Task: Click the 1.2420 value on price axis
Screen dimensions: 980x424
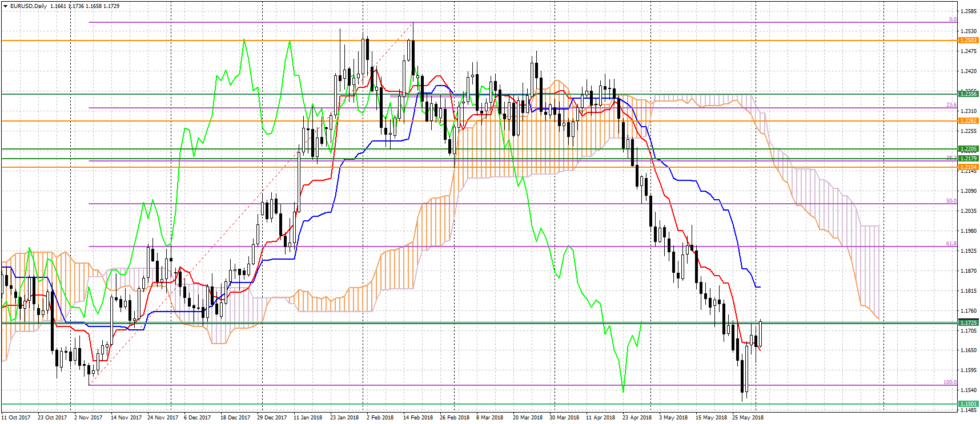Action: (968, 71)
